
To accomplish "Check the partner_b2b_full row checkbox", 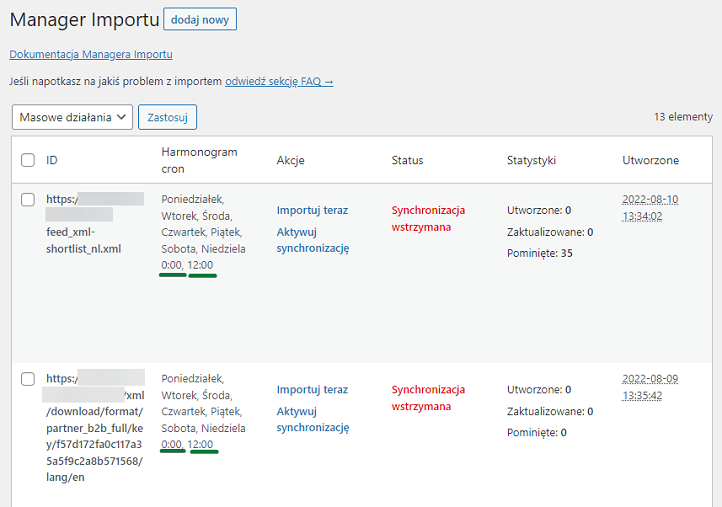I will [x=28, y=379].
